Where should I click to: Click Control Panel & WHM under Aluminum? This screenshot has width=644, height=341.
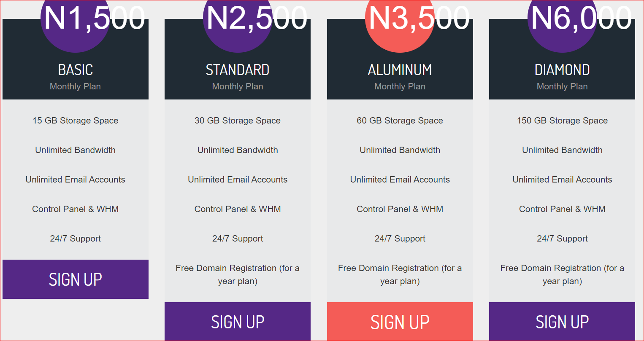[x=400, y=209]
